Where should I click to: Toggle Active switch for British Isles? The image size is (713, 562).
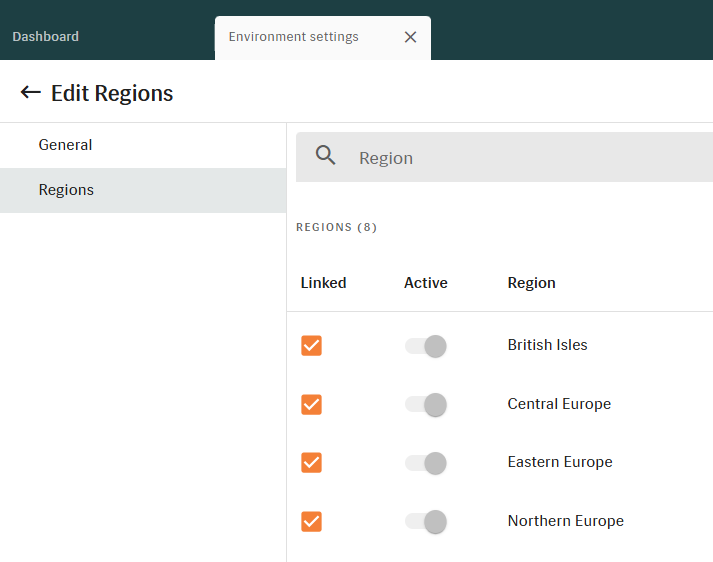coord(426,346)
